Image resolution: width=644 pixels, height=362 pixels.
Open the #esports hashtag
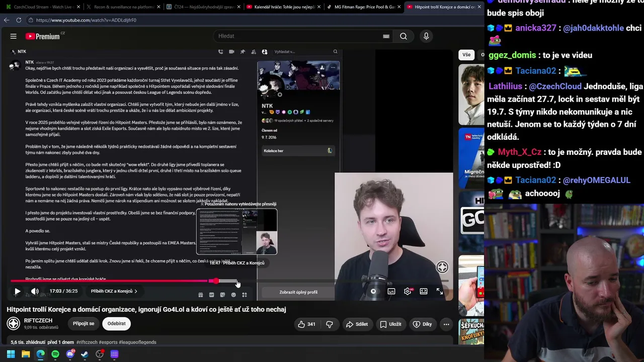[108, 342]
